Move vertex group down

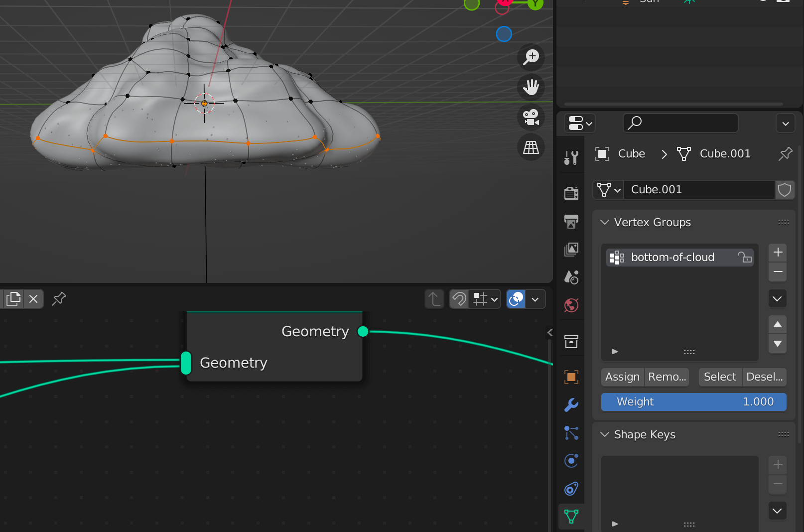pos(778,344)
